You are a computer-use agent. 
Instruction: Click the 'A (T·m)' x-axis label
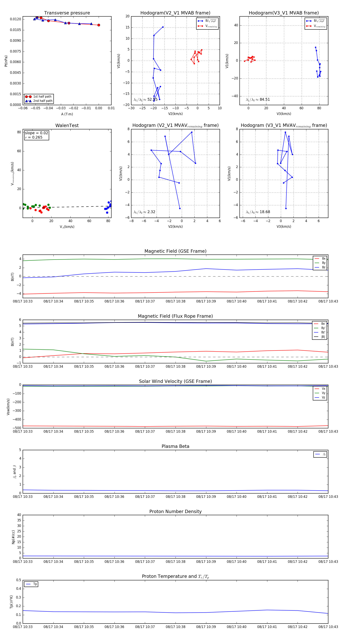67,114
